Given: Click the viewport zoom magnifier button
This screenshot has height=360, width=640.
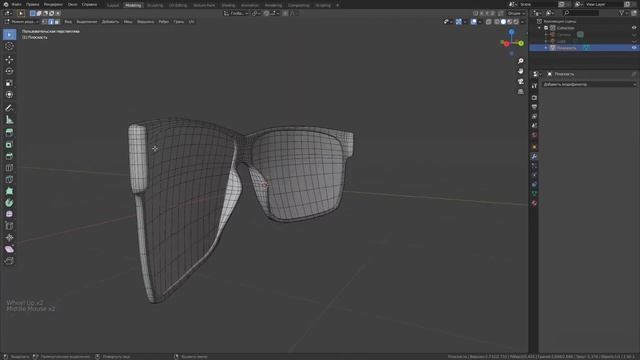Looking at the screenshot, I should (521, 61).
